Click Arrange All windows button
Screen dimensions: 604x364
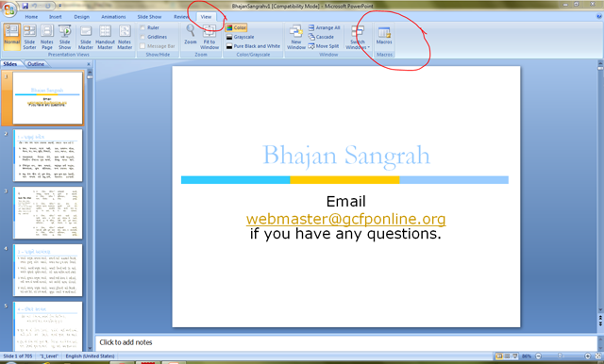325,27
